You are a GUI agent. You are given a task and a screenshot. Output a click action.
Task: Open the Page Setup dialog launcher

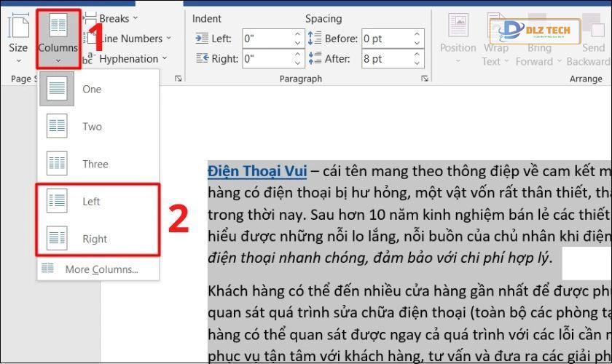click(x=178, y=79)
